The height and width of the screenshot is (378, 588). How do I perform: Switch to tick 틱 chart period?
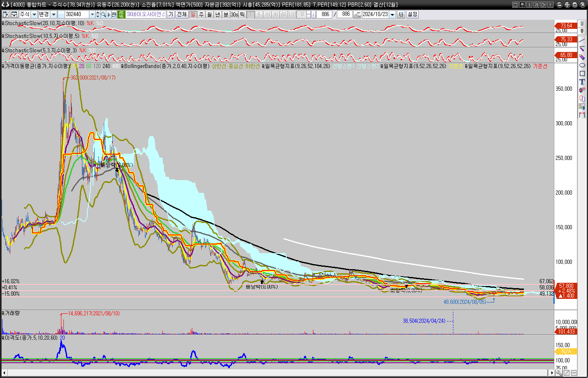(x=242, y=14)
